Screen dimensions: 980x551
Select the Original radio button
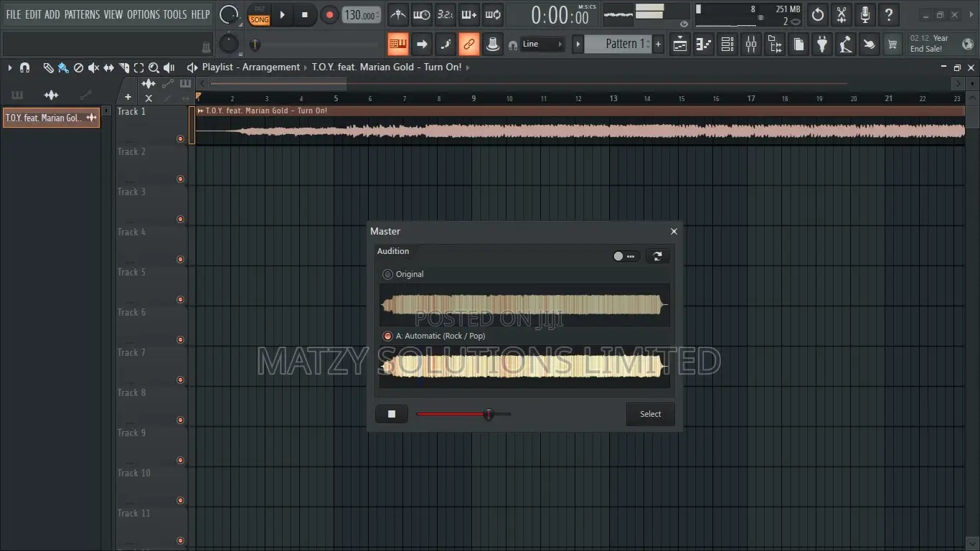(x=388, y=274)
